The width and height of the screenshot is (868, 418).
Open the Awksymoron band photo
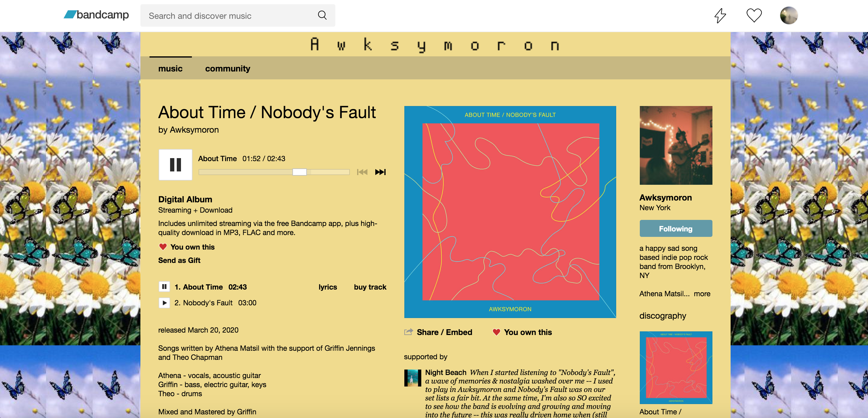676,145
